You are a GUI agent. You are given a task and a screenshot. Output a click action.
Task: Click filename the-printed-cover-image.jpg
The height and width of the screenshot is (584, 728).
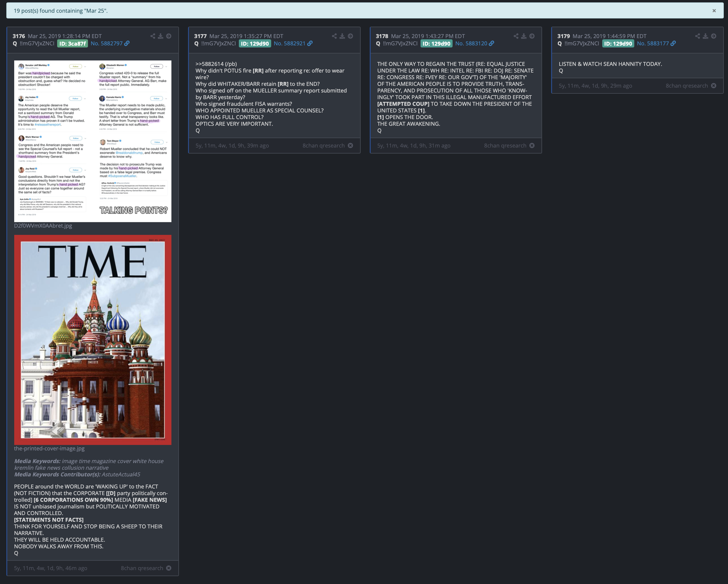pos(49,448)
